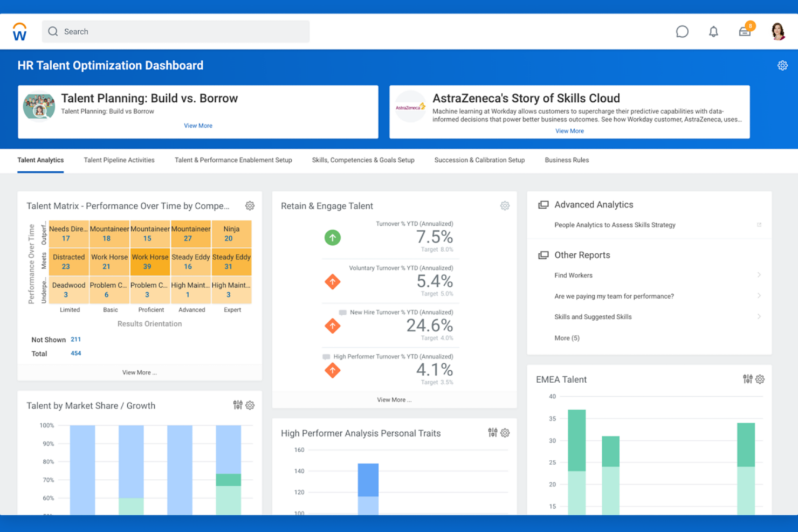Viewport: 798px width, 532px height.
Task: Open the dashboard gear settings icon
Action: (x=782, y=65)
